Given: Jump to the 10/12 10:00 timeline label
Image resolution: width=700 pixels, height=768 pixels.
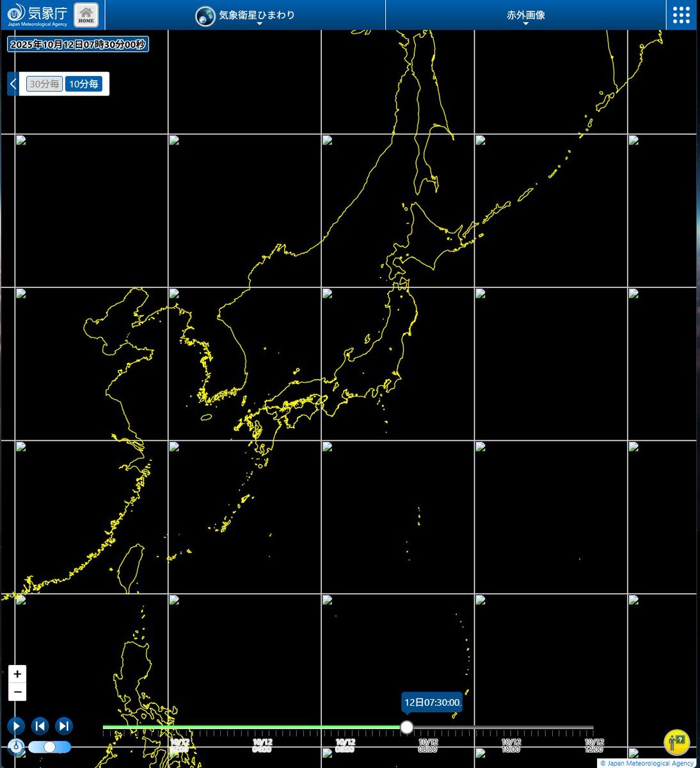Looking at the screenshot, I should click(x=511, y=746).
